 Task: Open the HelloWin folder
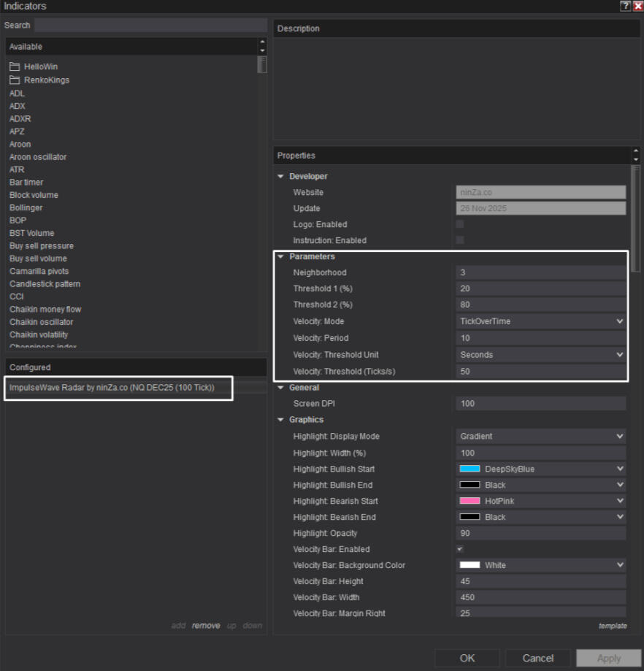[x=40, y=66]
